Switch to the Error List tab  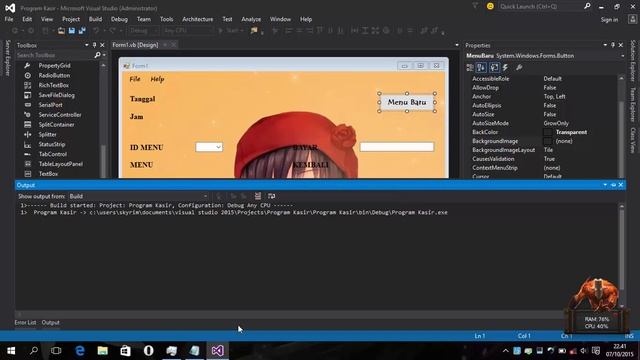[25, 322]
